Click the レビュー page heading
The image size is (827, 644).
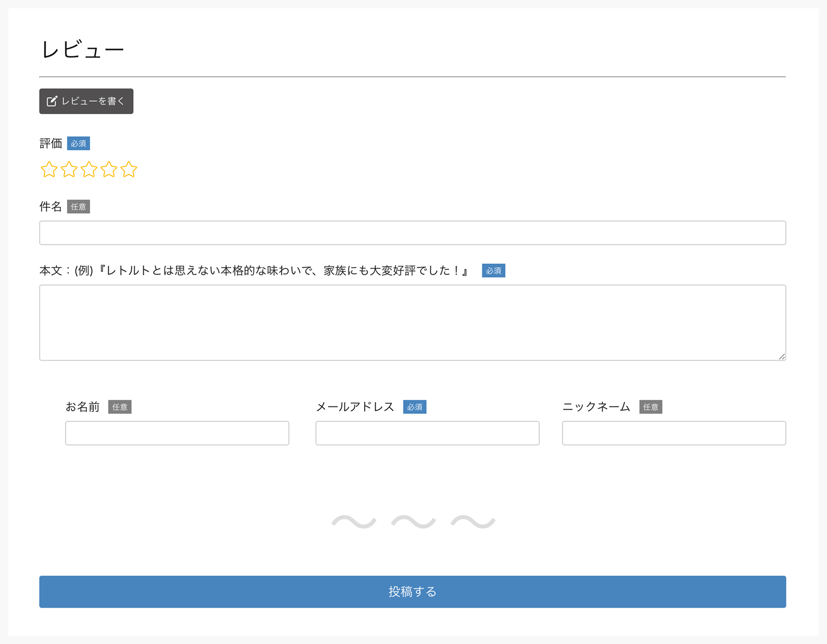coord(83,50)
